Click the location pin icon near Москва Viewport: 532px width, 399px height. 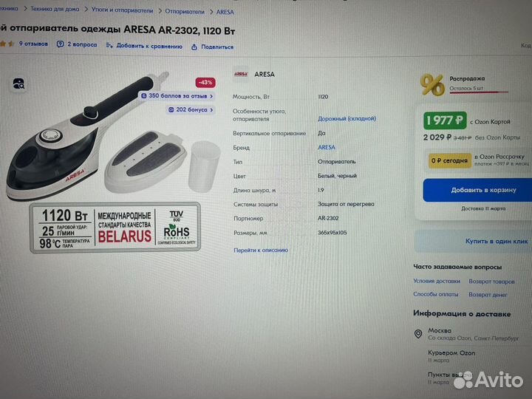pyautogui.click(x=418, y=334)
